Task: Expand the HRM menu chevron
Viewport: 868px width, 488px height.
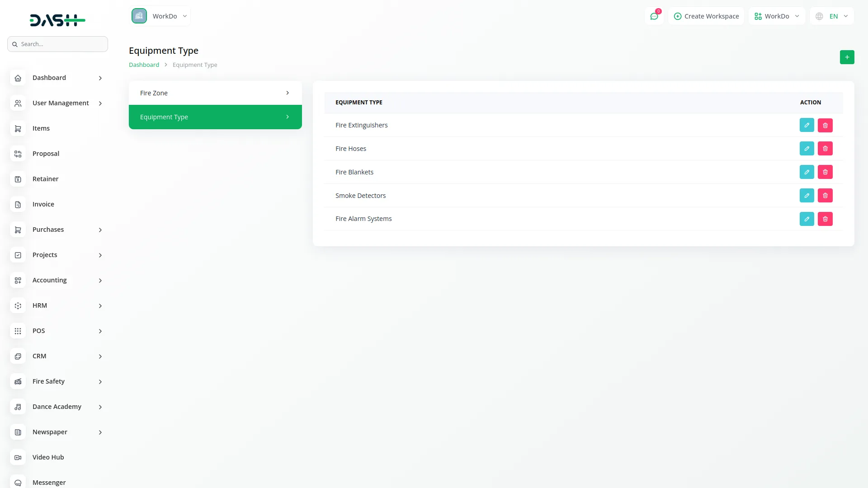Action: 100,306
